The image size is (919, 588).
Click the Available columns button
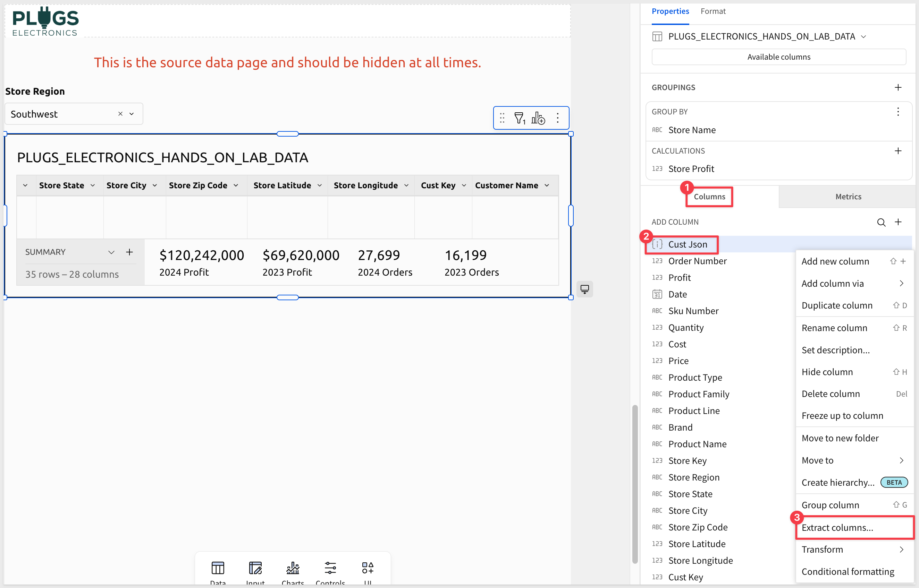[x=778, y=57]
